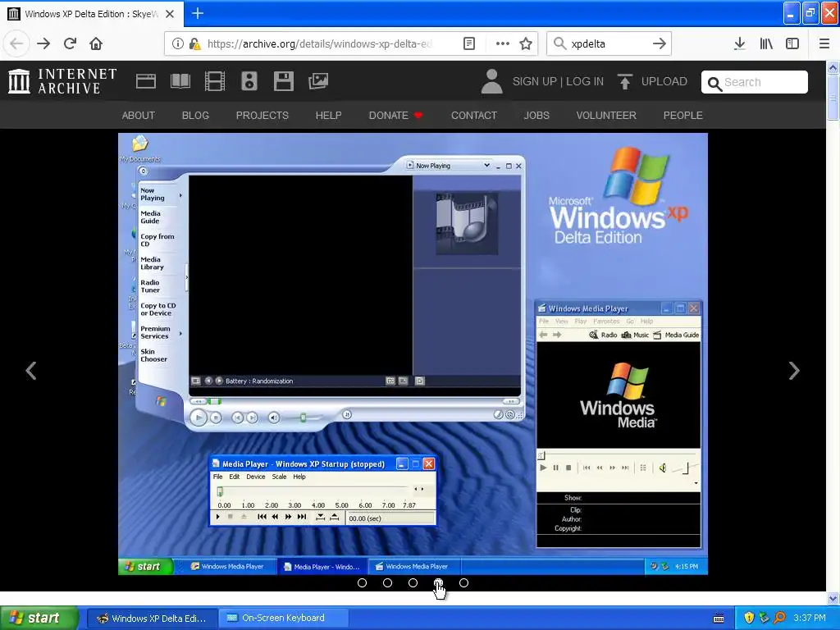Toggle Firefox sidebar icon
This screenshot has width=840, height=630.
point(792,43)
